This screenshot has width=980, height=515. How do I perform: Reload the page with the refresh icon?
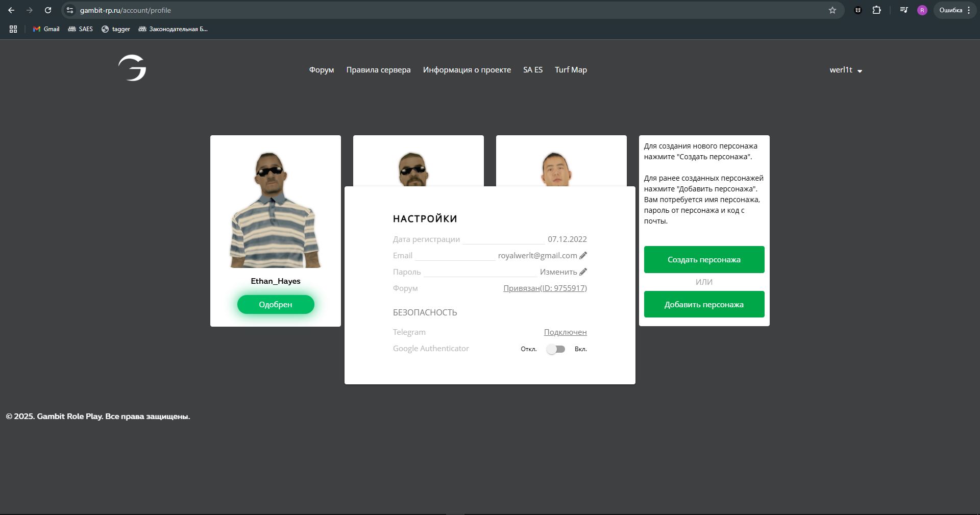coord(48,10)
